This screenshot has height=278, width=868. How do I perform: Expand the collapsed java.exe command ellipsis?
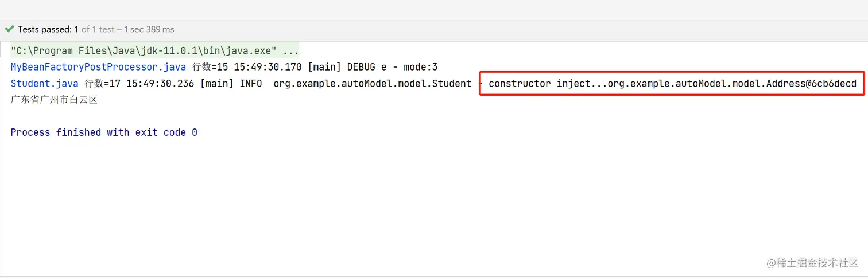coord(290,50)
